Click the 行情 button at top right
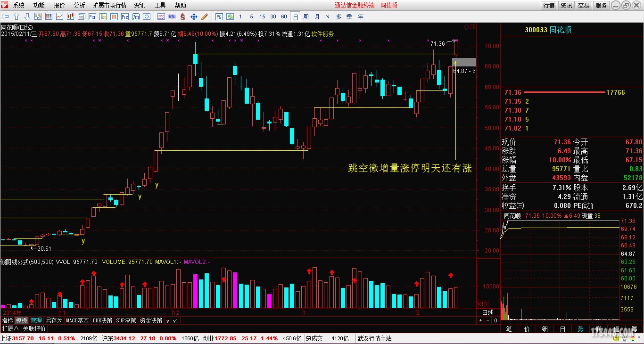 coord(549,5)
